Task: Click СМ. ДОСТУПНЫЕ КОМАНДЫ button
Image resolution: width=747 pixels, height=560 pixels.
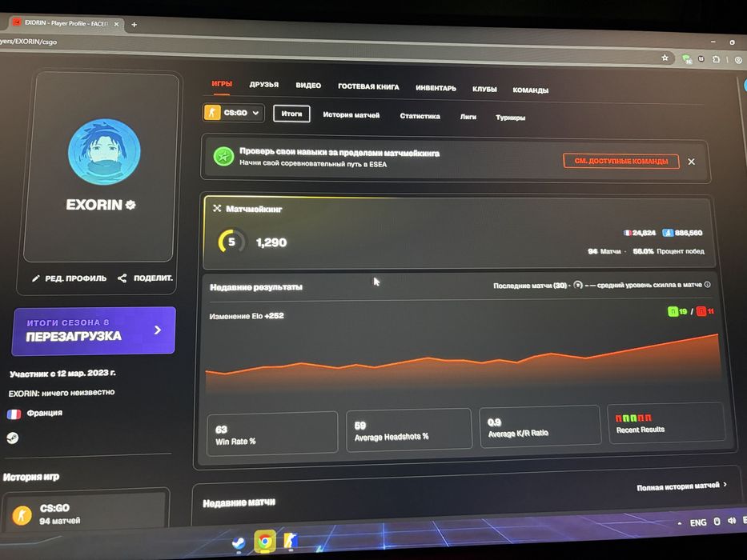Action: 620,161
